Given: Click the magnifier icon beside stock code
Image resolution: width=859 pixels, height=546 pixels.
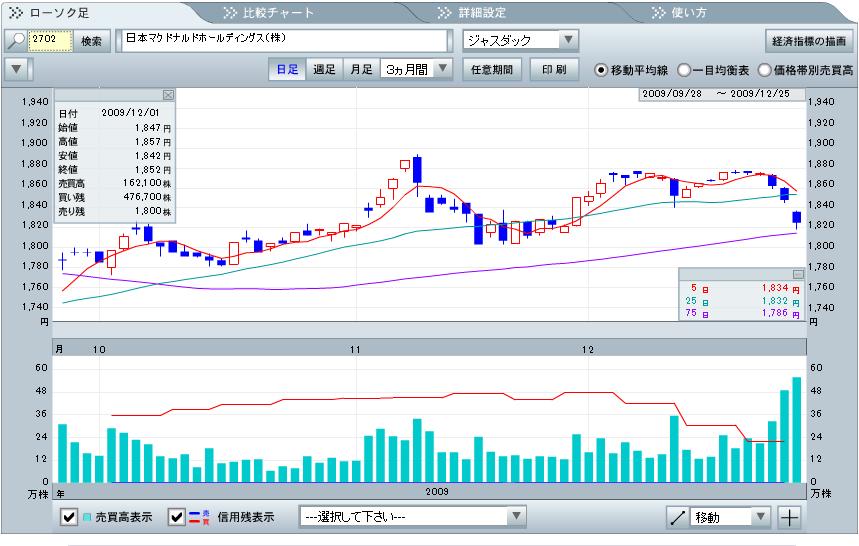Looking at the screenshot, I should pyautogui.click(x=16, y=41).
